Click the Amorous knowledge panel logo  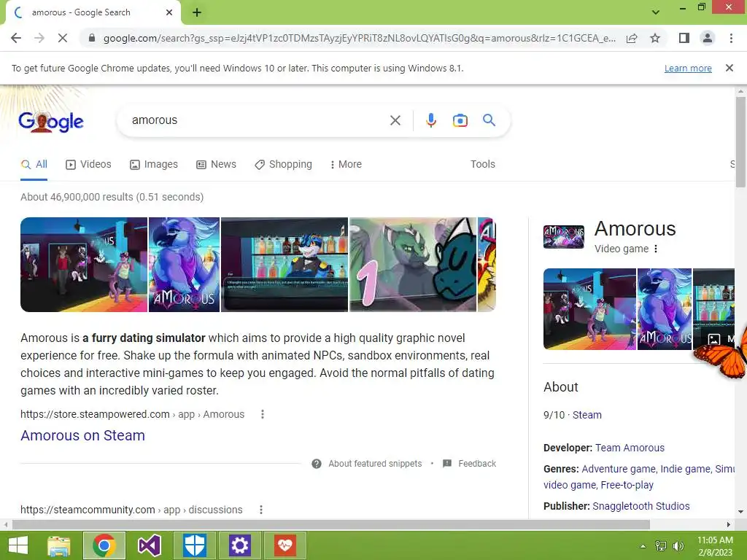(564, 237)
